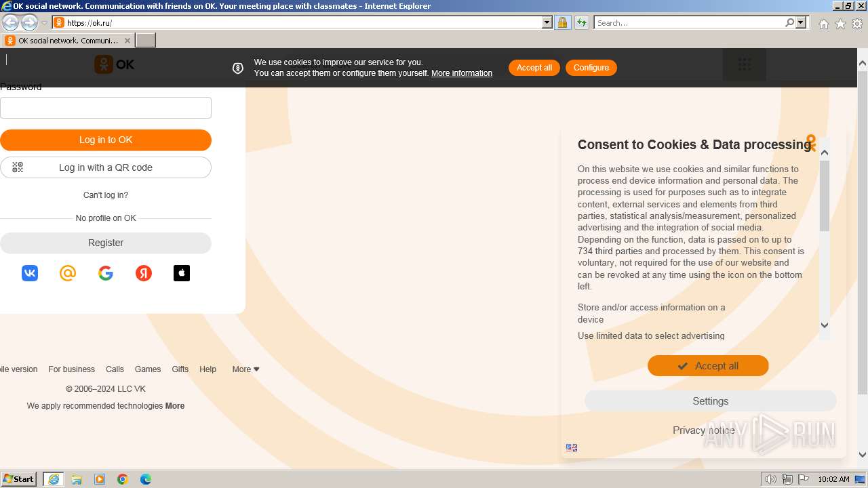
Task: Click the 734 third parties link
Action: tap(610, 251)
